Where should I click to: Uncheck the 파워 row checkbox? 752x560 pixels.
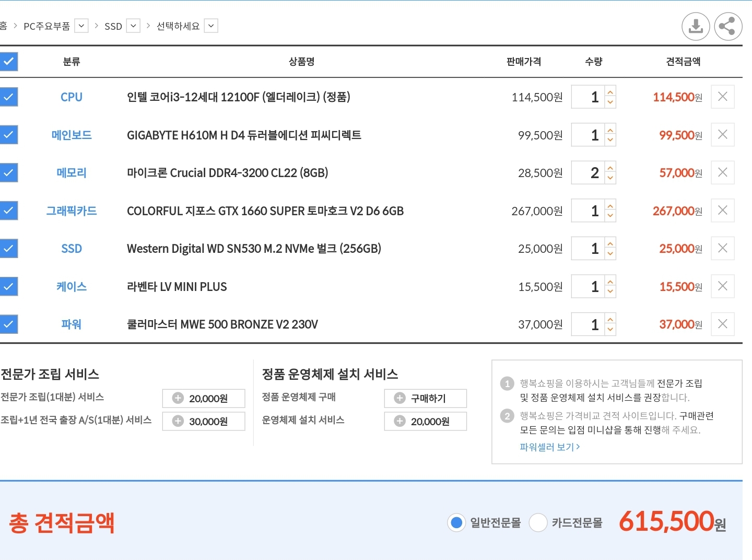pos(8,324)
